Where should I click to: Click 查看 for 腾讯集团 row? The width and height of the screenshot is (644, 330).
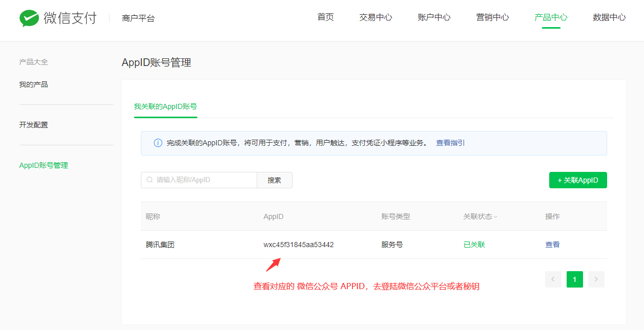[x=552, y=245]
